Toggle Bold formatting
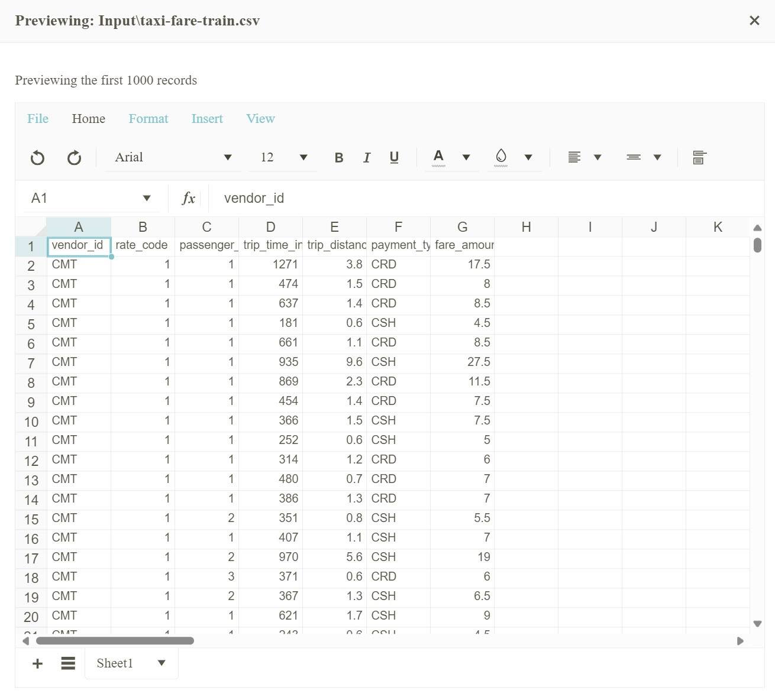This screenshot has height=700, width=775. click(x=339, y=158)
